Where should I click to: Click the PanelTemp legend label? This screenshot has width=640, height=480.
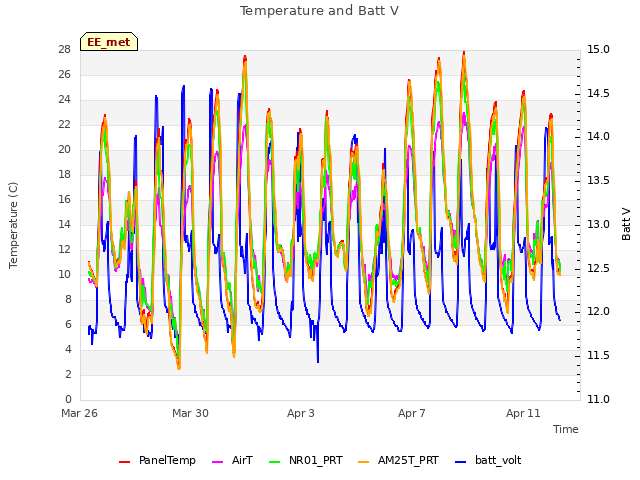(x=167, y=460)
